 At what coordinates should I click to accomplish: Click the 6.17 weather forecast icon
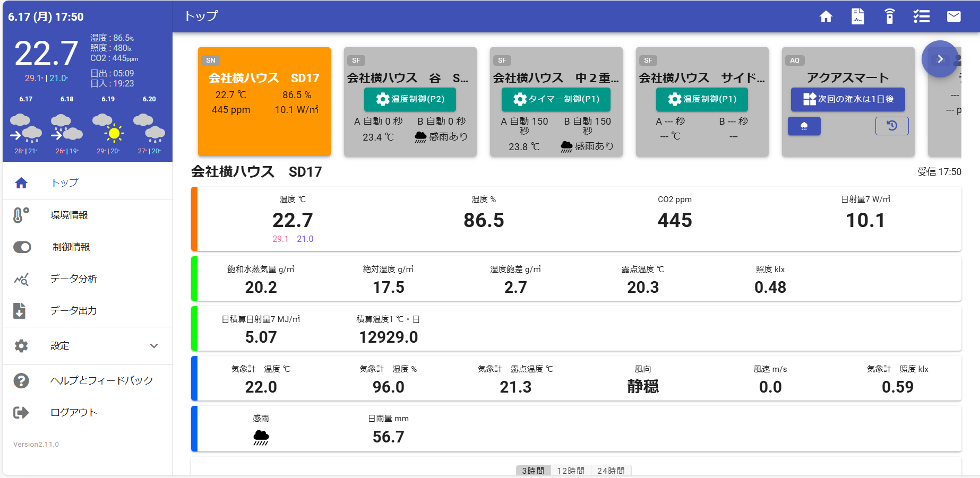click(26, 128)
